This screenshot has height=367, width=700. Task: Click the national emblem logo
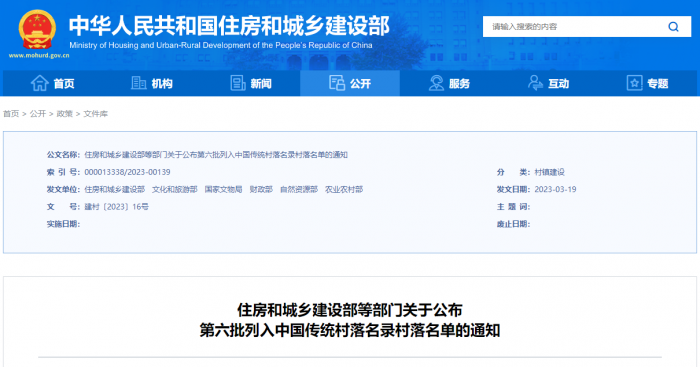tap(38, 29)
